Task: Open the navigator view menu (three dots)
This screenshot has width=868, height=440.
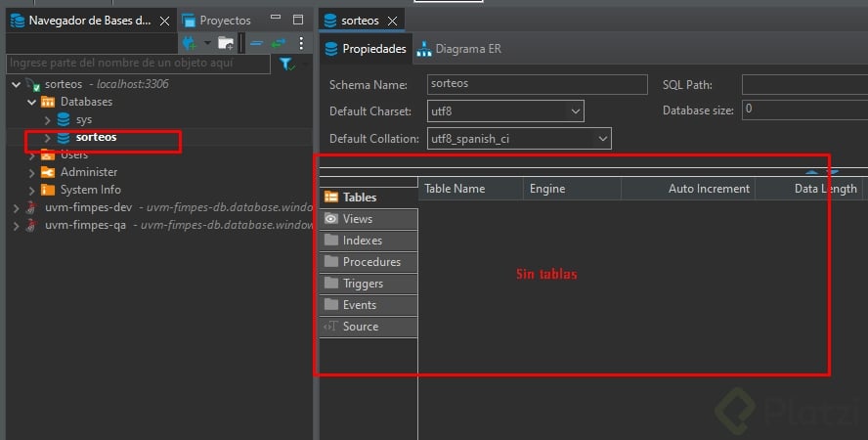Action: [x=301, y=43]
